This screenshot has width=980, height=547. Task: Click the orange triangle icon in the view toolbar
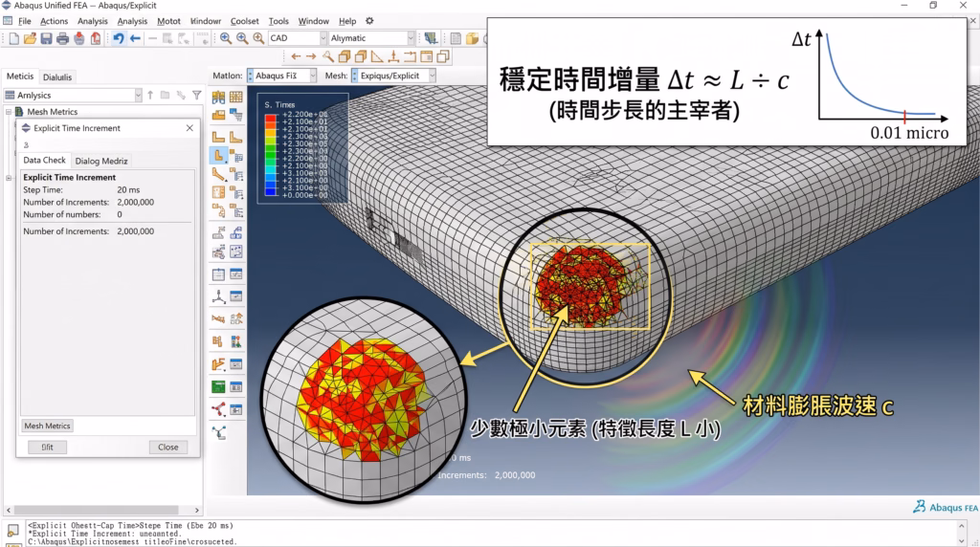tap(377, 56)
